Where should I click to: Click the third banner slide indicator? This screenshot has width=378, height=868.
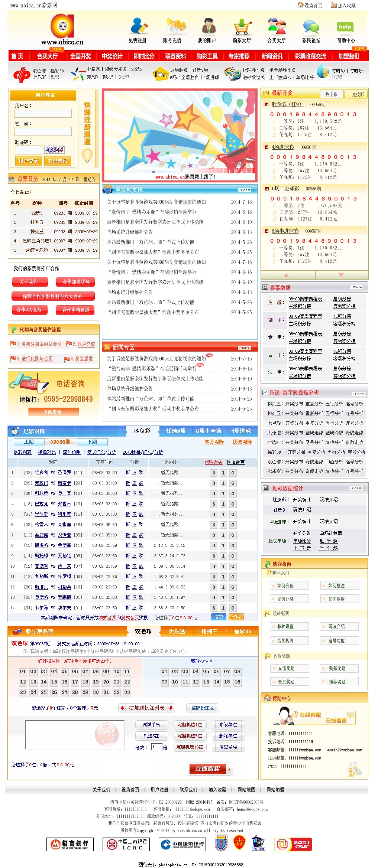coord(251,171)
